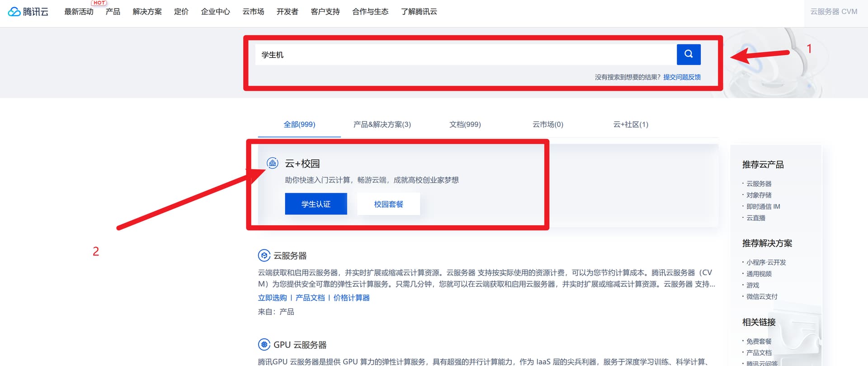Open the 合作与生态 menu
This screenshot has width=868, height=366.
tap(370, 12)
